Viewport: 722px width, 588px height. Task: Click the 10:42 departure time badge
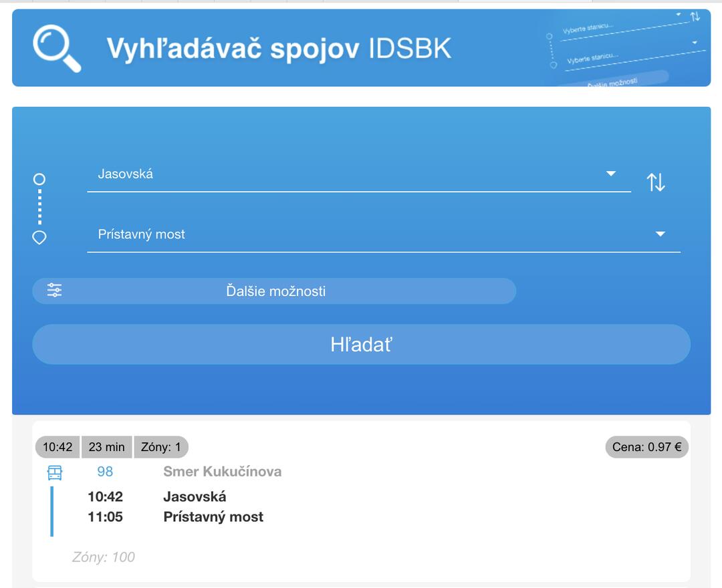(x=57, y=447)
